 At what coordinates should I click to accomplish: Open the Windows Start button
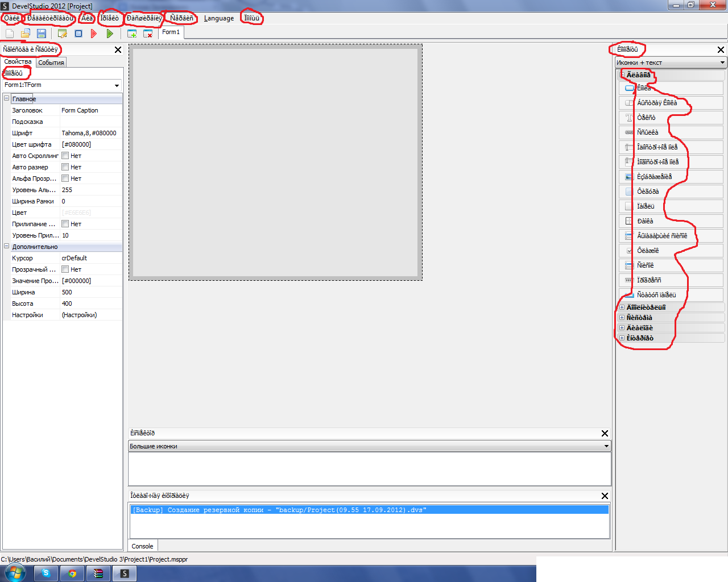pos(15,573)
